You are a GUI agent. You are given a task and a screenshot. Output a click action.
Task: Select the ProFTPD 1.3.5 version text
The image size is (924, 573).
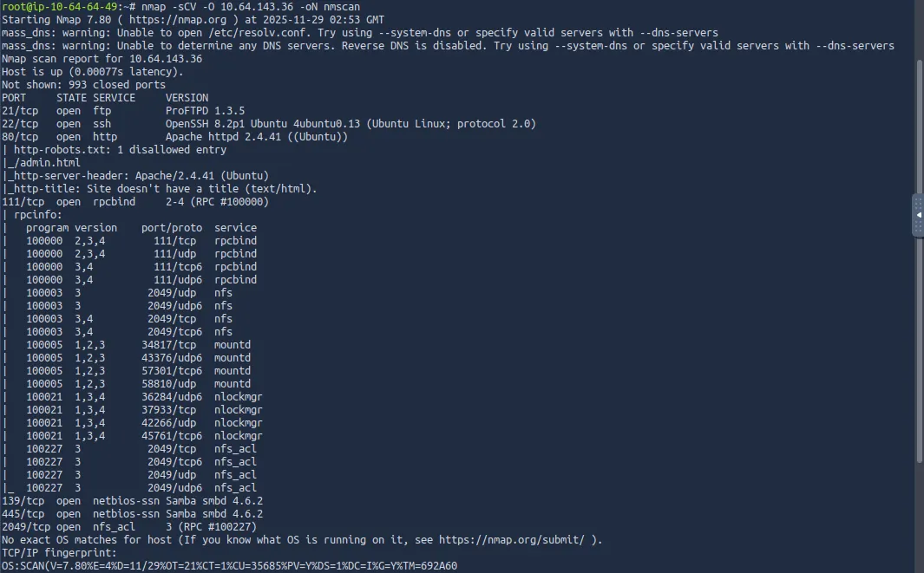206,111
